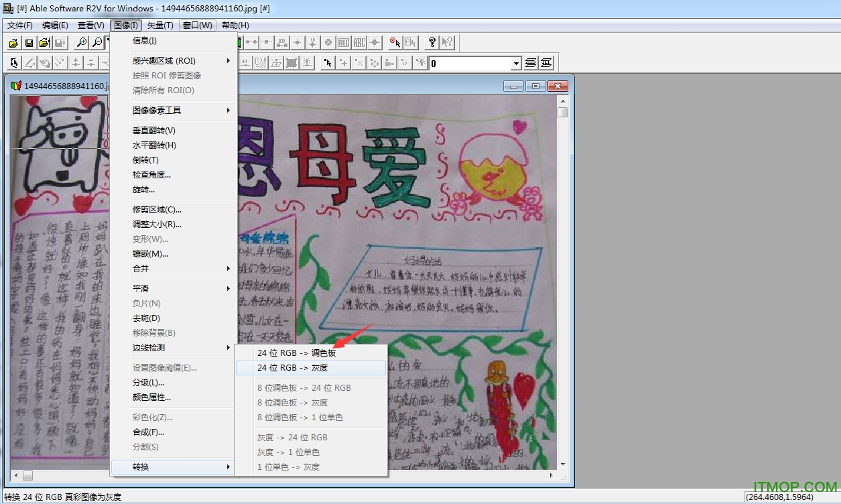
Task: Click the document icon in image window title
Action: pyautogui.click(x=16, y=86)
